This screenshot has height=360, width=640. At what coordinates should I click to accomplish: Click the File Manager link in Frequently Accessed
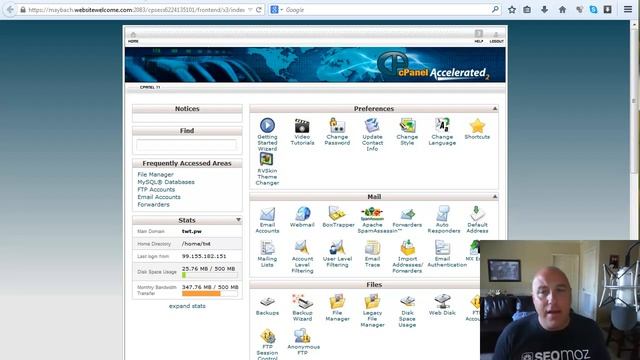[155, 174]
